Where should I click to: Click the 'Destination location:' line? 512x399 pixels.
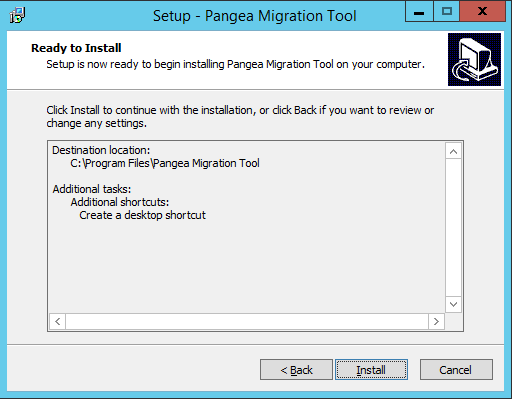click(101, 150)
